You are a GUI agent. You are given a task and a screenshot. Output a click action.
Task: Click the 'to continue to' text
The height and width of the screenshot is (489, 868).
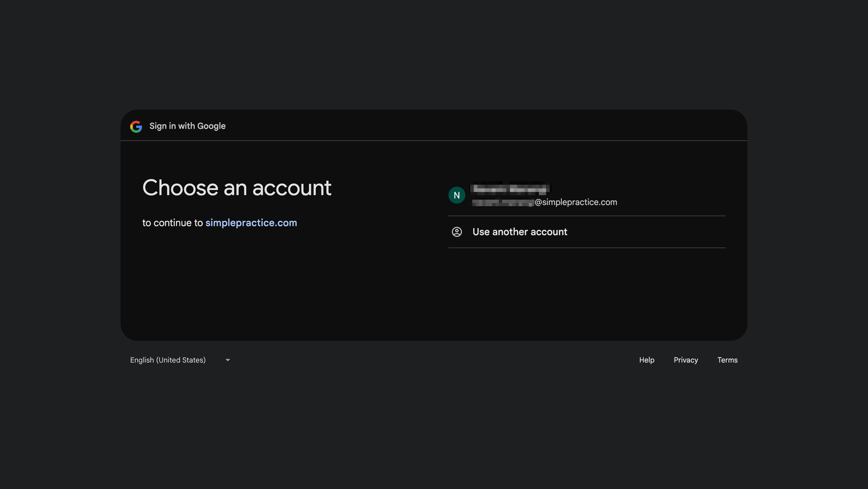[172, 223]
